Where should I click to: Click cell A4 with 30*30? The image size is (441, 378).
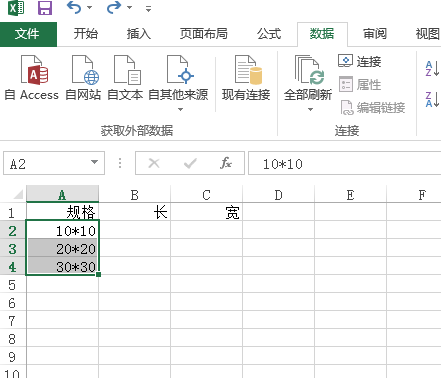click(x=62, y=266)
